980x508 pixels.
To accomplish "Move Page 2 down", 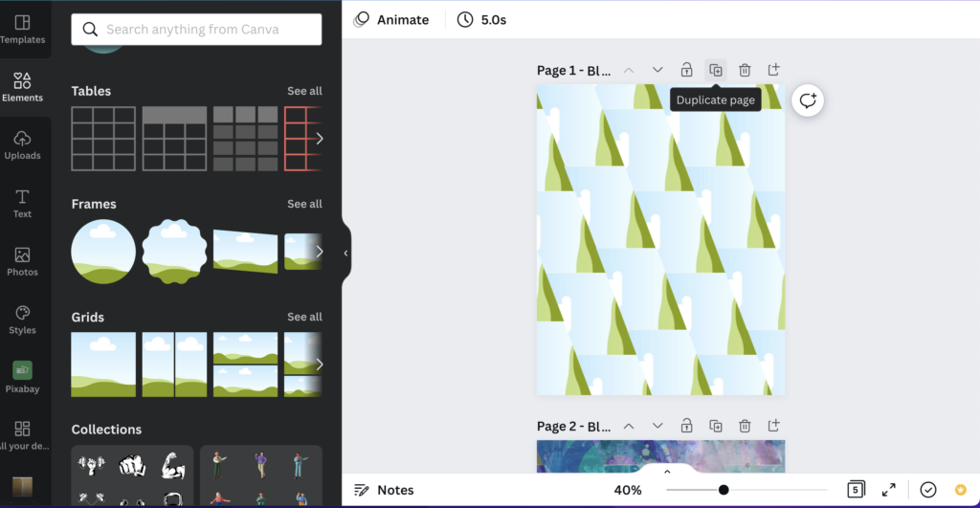I will [x=657, y=426].
